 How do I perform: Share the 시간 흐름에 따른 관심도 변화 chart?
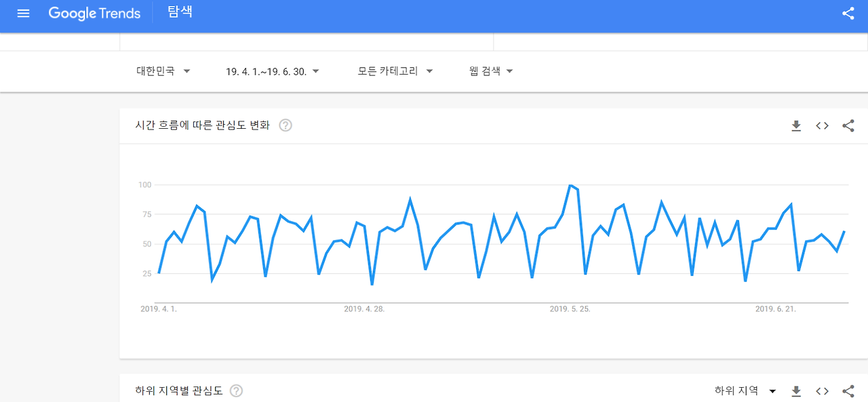click(x=847, y=125)
